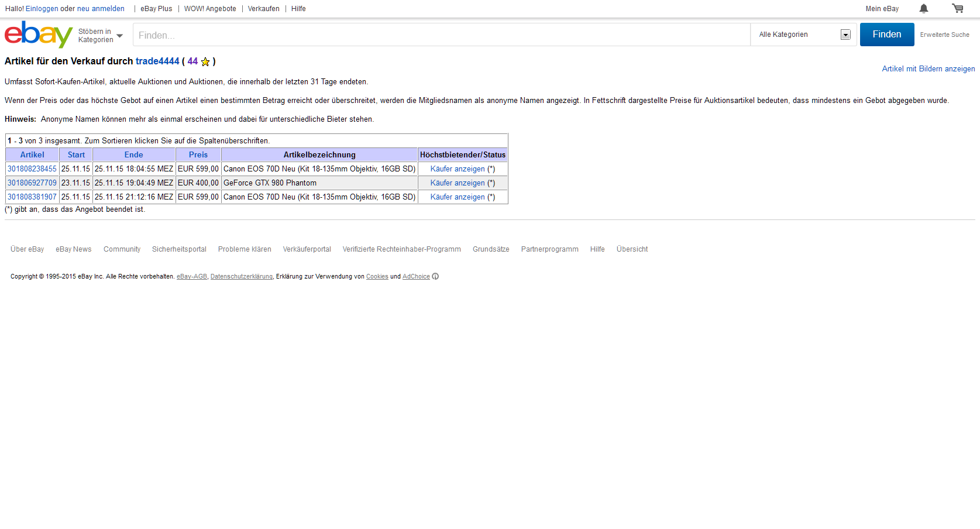The image size is (980, 529).
Task: Open Verkäuferportal footer link
Action: point(307,249)
